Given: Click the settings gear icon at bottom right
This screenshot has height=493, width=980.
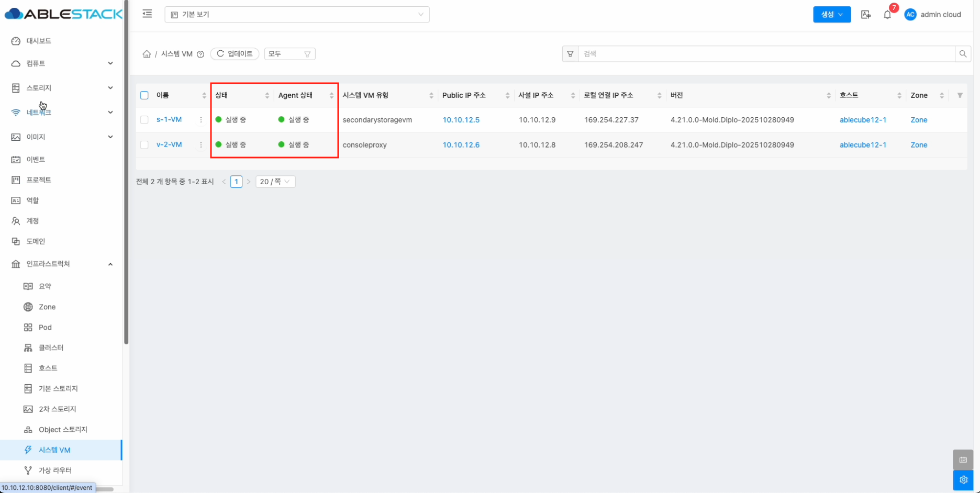Looking at the screenshot, I should click(x=963, y=479).
